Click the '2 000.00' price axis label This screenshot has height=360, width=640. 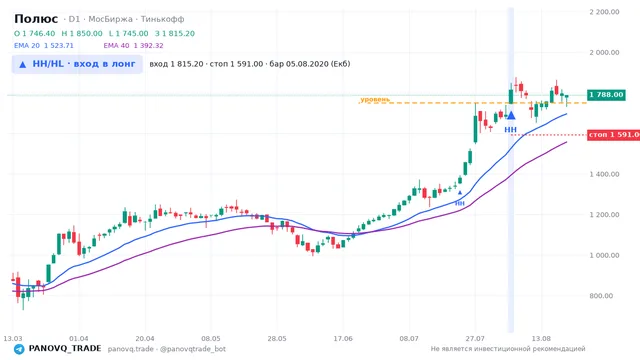tap(604, 52)
